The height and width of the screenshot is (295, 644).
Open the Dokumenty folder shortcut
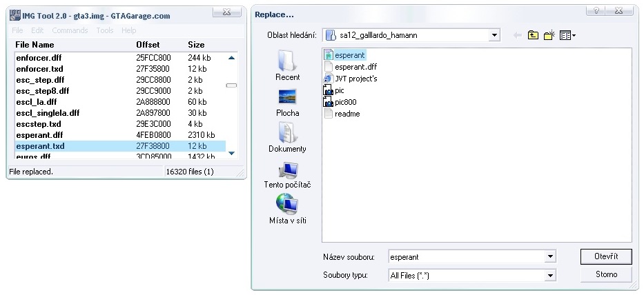point(287,137)
